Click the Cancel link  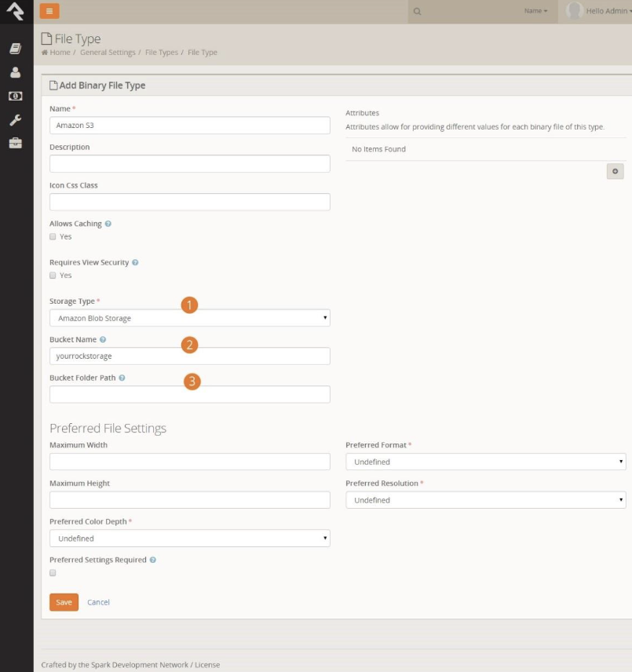(98, 602)
